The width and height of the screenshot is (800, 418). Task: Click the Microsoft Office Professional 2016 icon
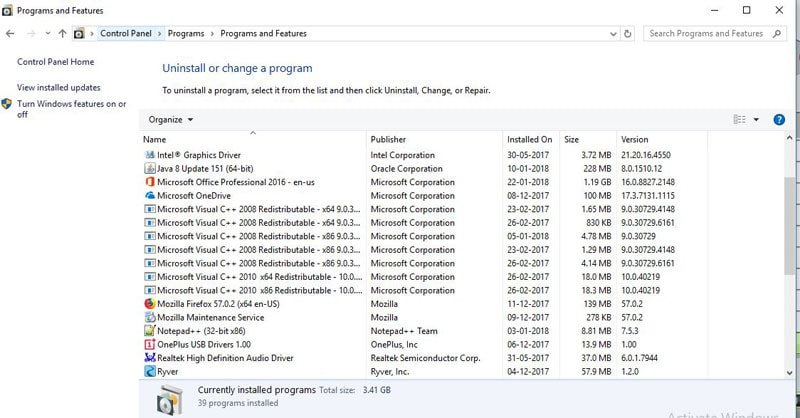(x=149, y=183)
